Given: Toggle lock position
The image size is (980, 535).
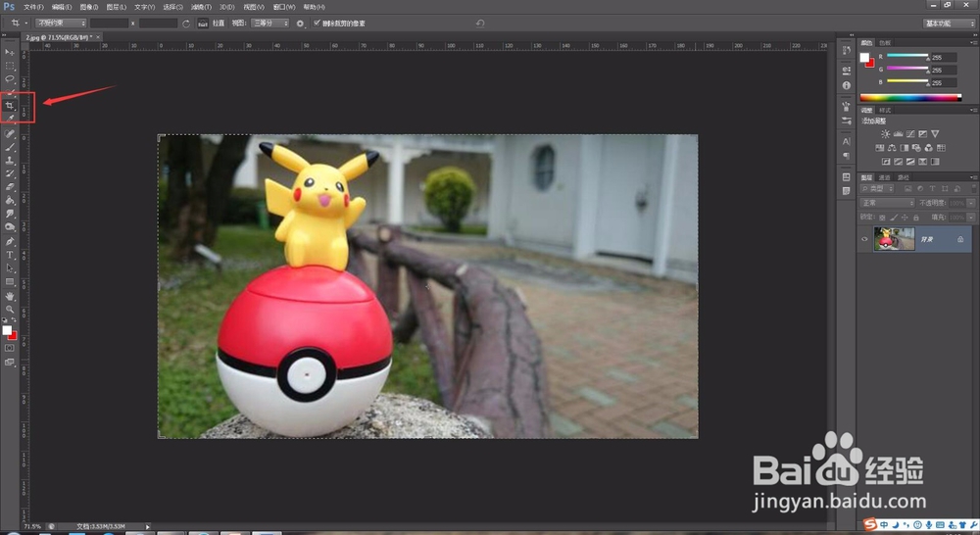Looking at the screenshot, I should (905, 218).
